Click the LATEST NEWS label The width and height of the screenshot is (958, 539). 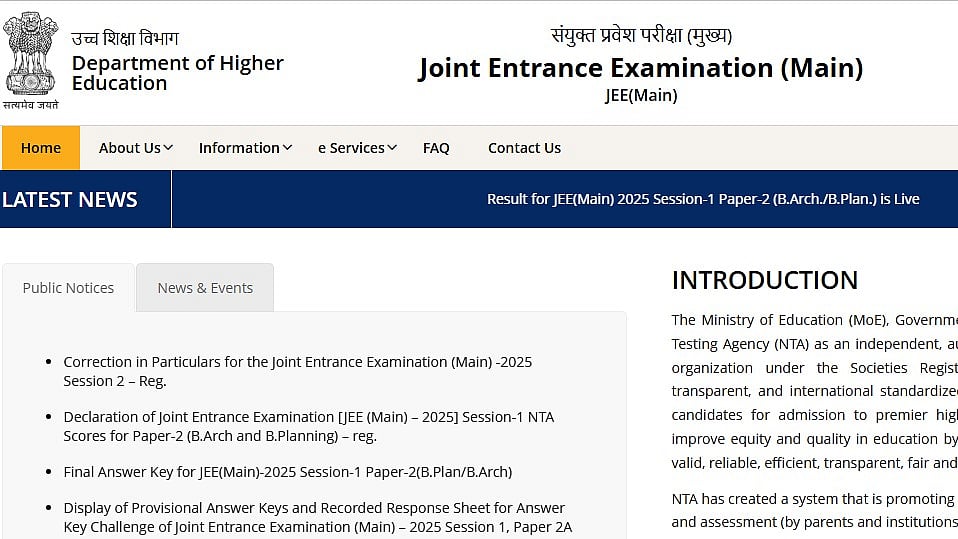click(70, 199)
